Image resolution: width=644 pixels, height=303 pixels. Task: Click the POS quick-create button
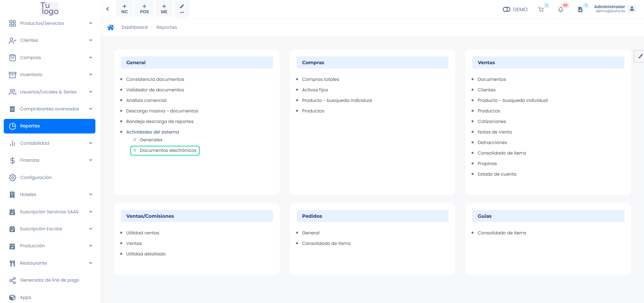click(144, 9)
